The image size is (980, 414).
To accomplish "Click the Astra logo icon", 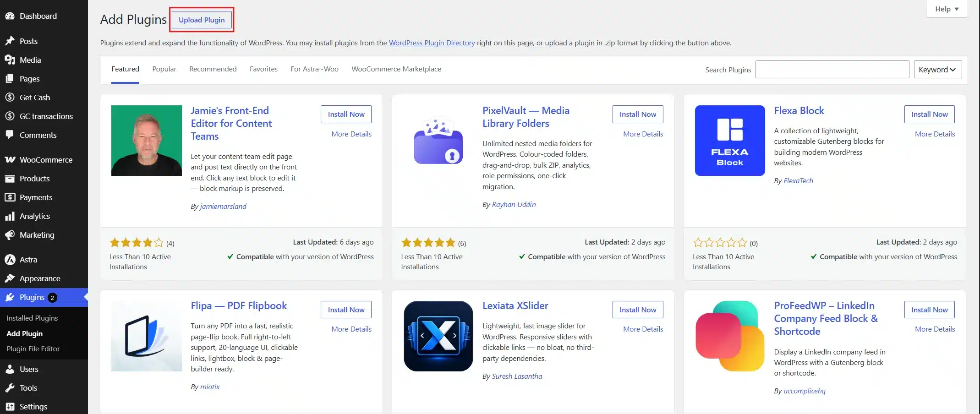I will point(10,260).
